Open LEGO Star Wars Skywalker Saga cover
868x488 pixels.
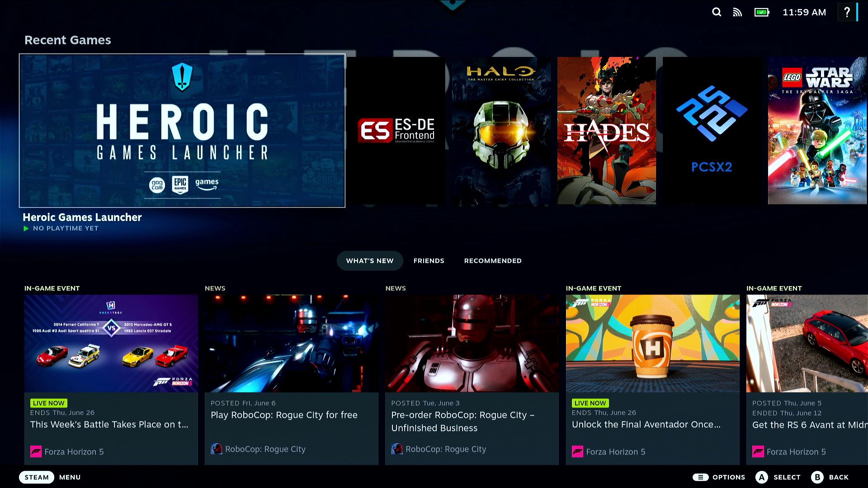(x=817, y=131)
